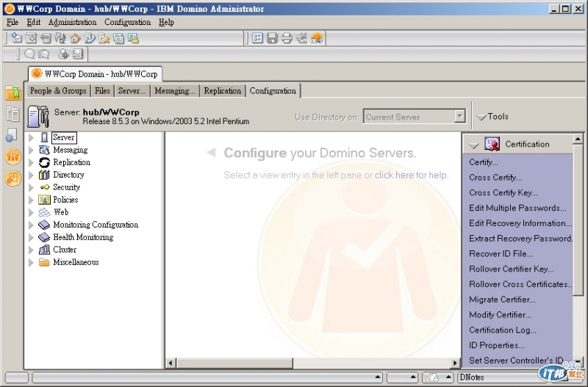
Task: Switch to the Replication tab
Action: click(223, 90)
